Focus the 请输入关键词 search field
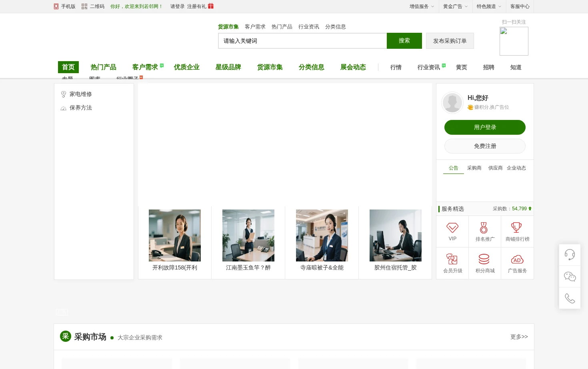Viewport: 588px width, 369px height. coord(302,41)
